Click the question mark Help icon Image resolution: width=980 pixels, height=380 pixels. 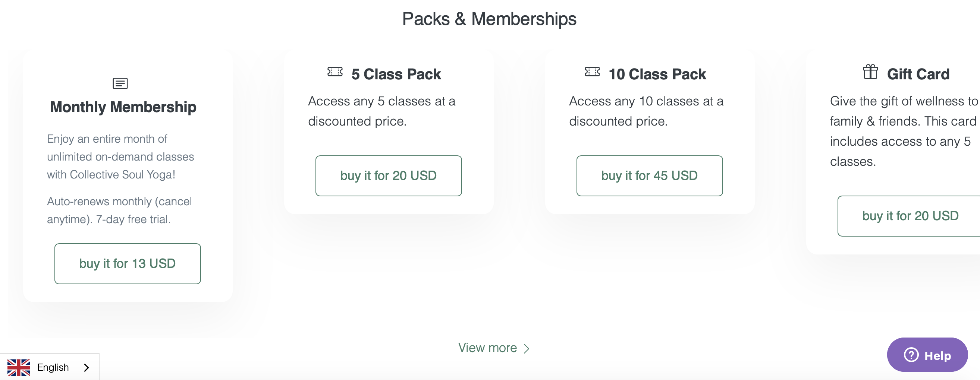pos(911,355)
